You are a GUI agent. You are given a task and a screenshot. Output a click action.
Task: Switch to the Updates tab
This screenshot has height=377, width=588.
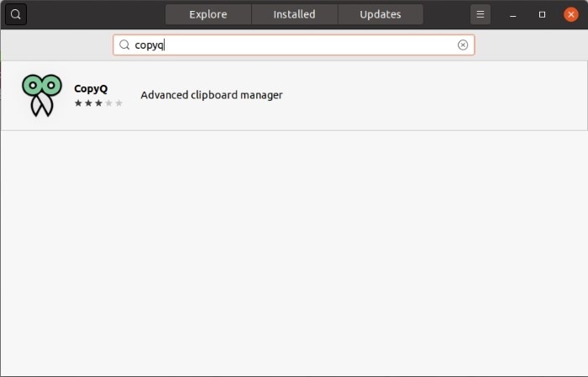(381, 14)
